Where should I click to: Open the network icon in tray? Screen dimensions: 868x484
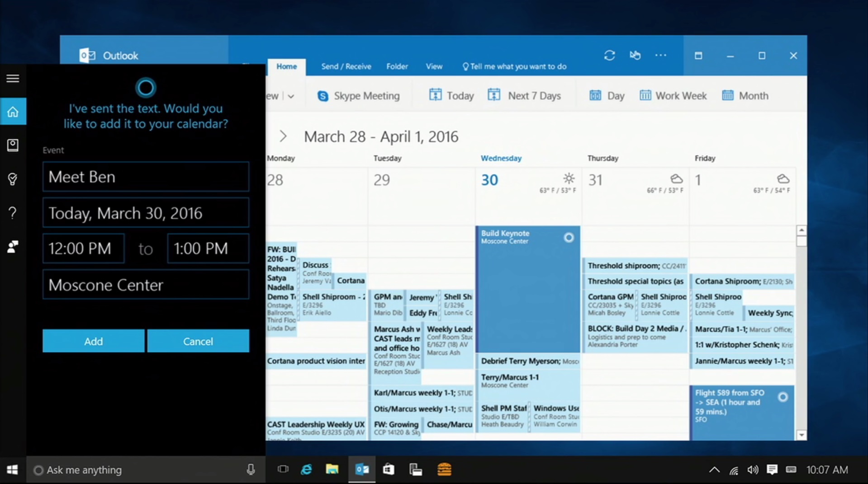(x=734, y=470)
